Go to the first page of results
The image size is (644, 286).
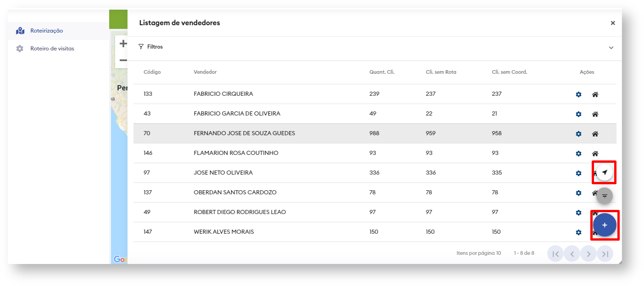tap(555, 253)
